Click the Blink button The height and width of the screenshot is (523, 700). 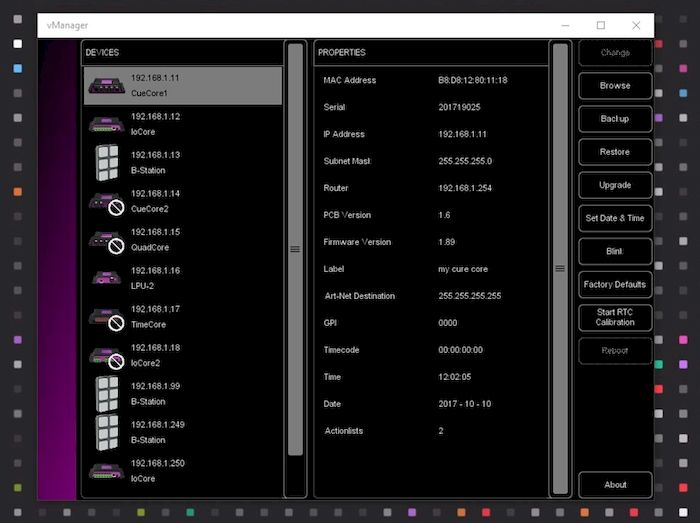click(615, 251)
